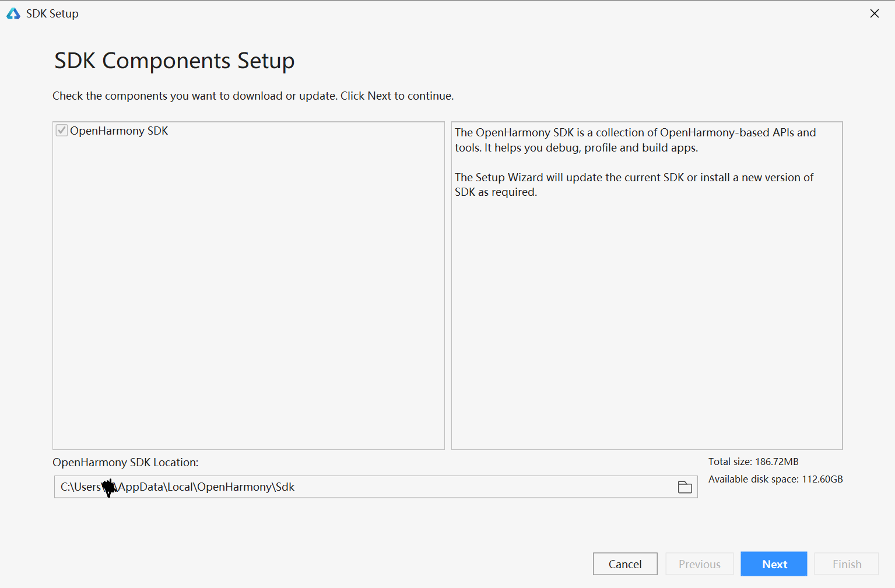Image resolution: width=895 pixels, height=588 pixels.
Task: Click the Cancel button
Action: click(625, 564)
